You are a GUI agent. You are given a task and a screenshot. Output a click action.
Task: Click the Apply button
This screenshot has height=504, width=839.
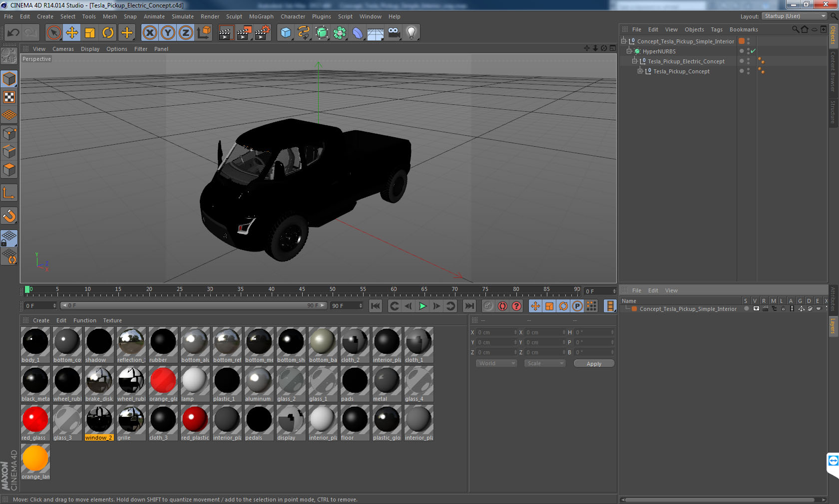click(594, 364)
